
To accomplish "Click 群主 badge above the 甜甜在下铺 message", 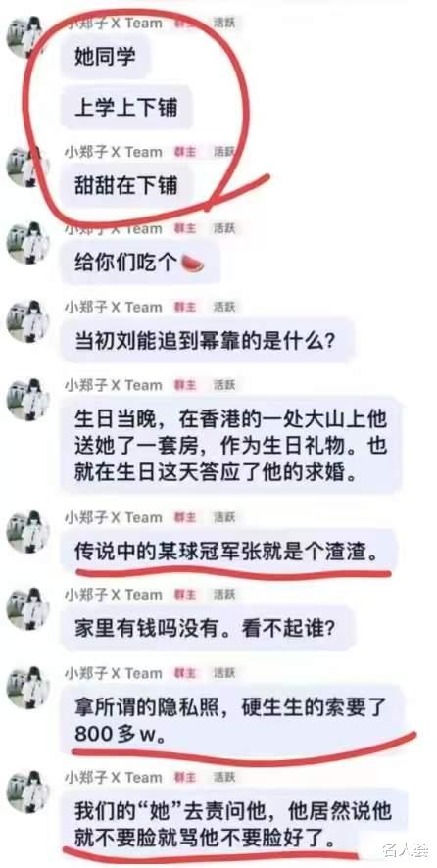I will coord(185,152).
